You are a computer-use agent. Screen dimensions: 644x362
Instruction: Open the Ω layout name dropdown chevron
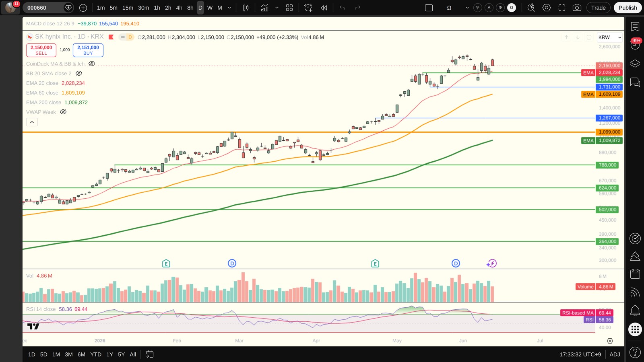tap(467, 8)
